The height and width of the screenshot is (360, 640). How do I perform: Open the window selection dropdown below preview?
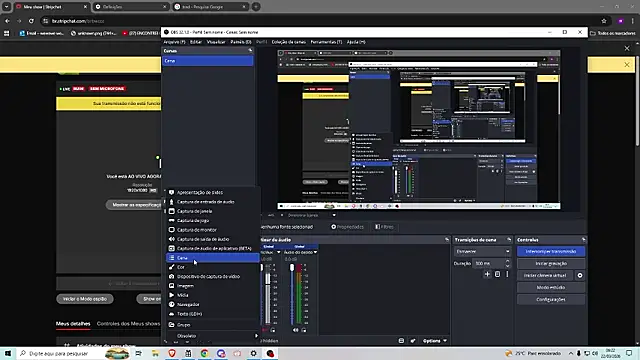tap(312, 215)
